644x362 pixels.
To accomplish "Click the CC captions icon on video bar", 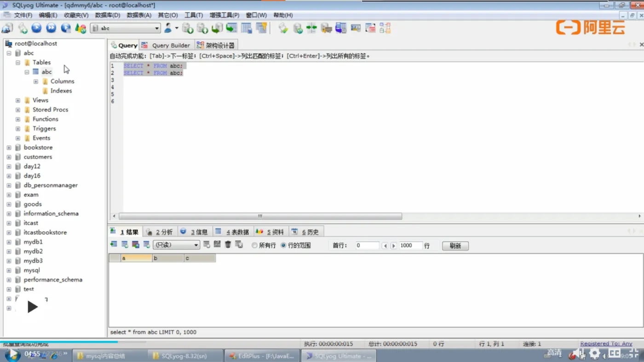I will tap(615, 353).
